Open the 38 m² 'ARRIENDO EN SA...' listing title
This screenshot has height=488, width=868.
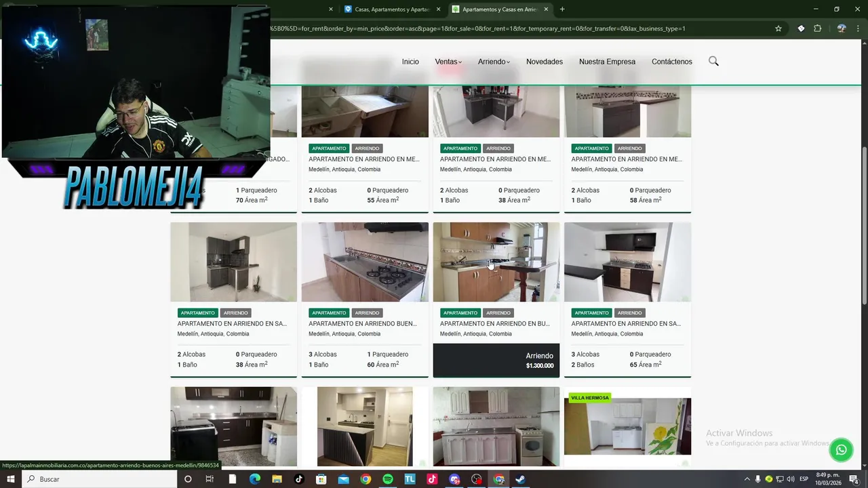(232, 324)
